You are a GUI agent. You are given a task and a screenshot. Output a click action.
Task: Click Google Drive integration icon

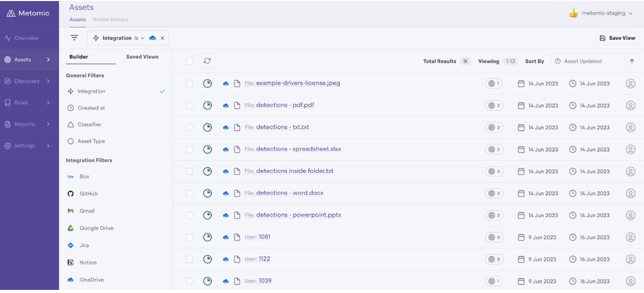[x=71, y=228]
